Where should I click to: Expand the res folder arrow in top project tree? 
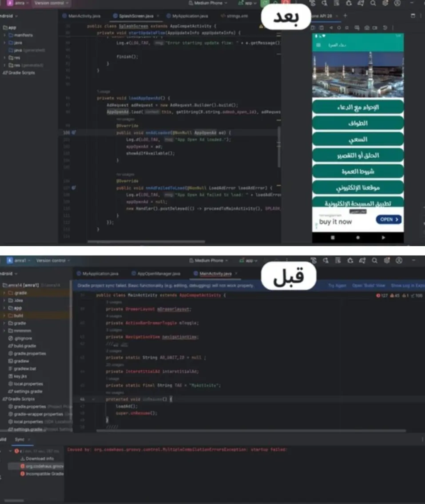(4, 57)
